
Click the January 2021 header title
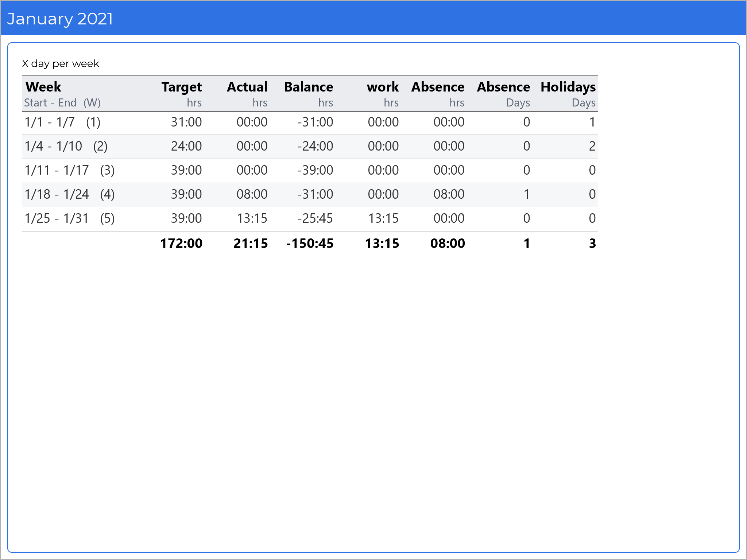click(60, 19)
